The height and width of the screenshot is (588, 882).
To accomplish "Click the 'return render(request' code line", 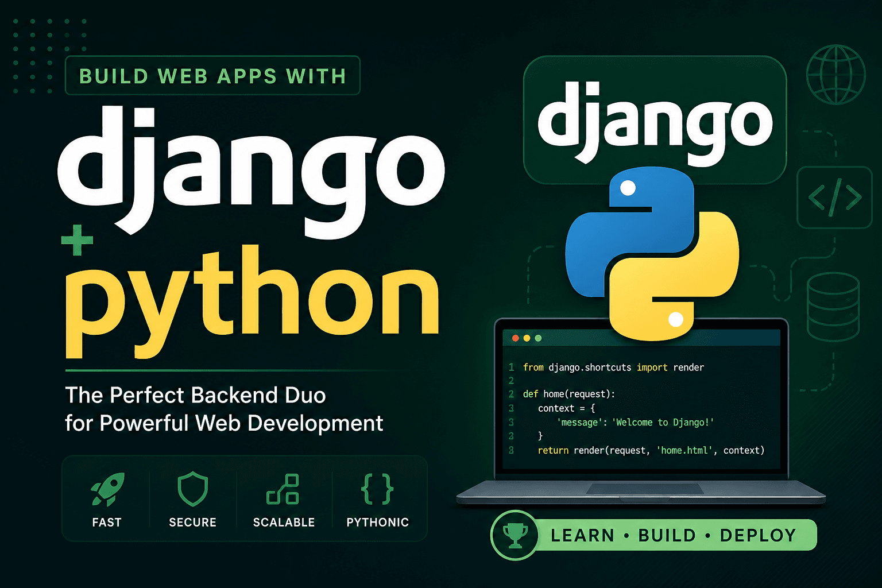I will coord(651,451).
